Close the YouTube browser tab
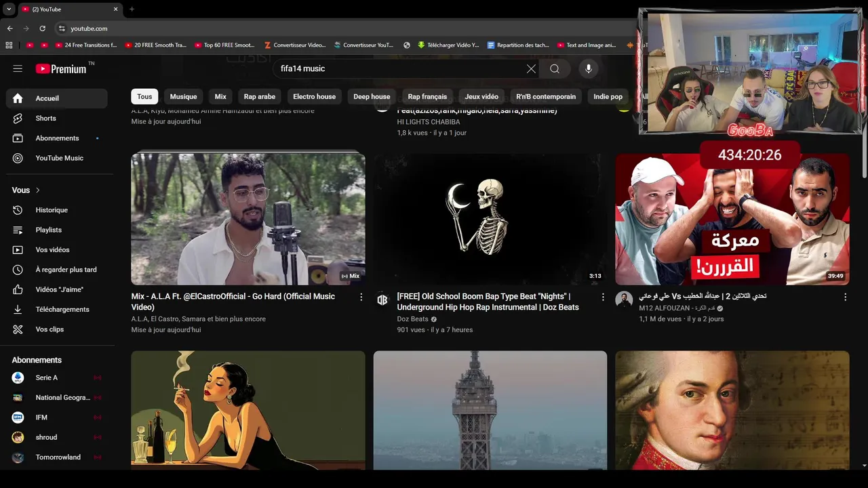The image size is (868, 488). [x=115, y=9]
